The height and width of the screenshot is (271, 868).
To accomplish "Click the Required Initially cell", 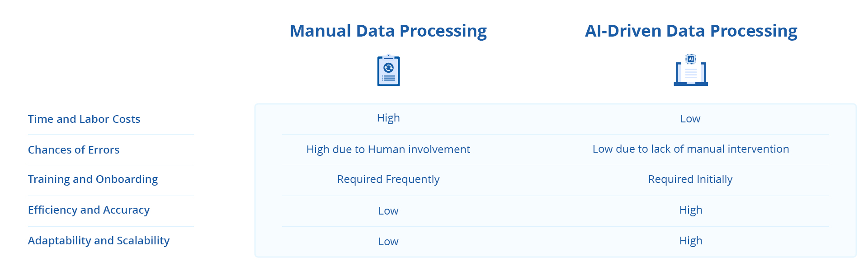I will (690, 179).
